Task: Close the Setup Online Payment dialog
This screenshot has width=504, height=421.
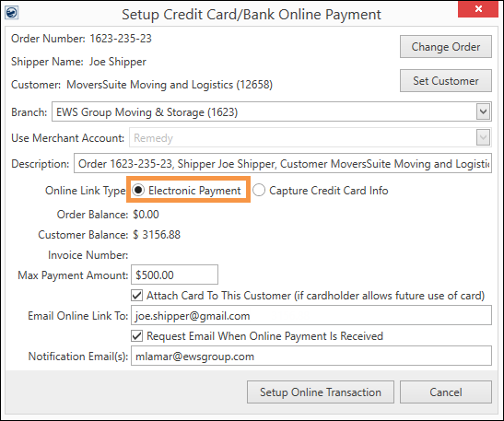Action: 478,8
